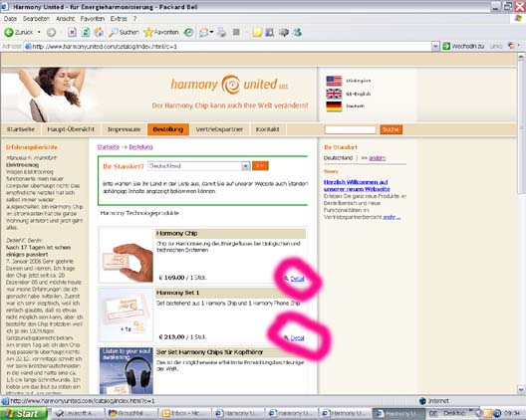Follow the Bestellung breadcrumb link
The width and height of the screenshot is (526, 420).
coord(140,147)
